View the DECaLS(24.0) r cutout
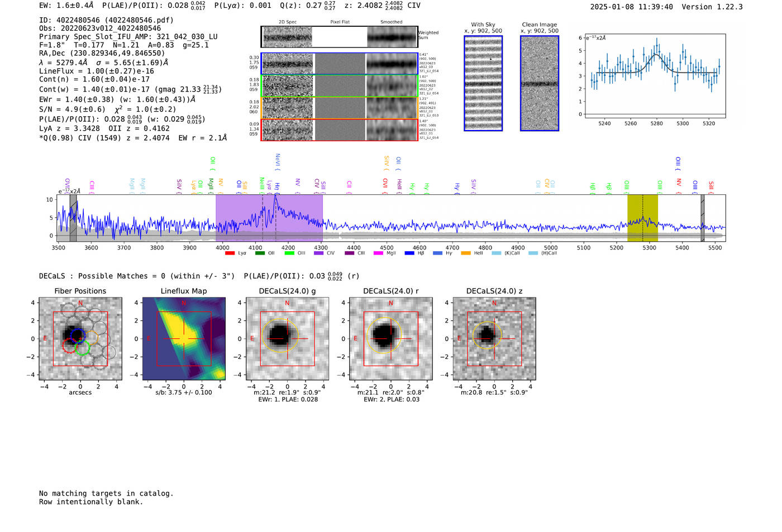This screenshot has width=782, height=532. pos(391,339)
